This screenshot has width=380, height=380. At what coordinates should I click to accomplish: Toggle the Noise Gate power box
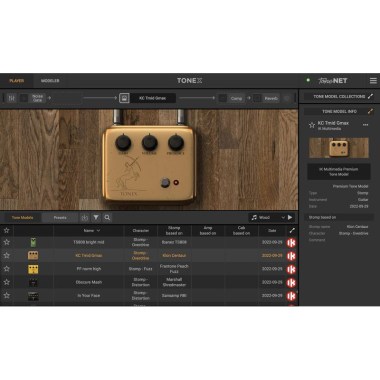point(24,98)
